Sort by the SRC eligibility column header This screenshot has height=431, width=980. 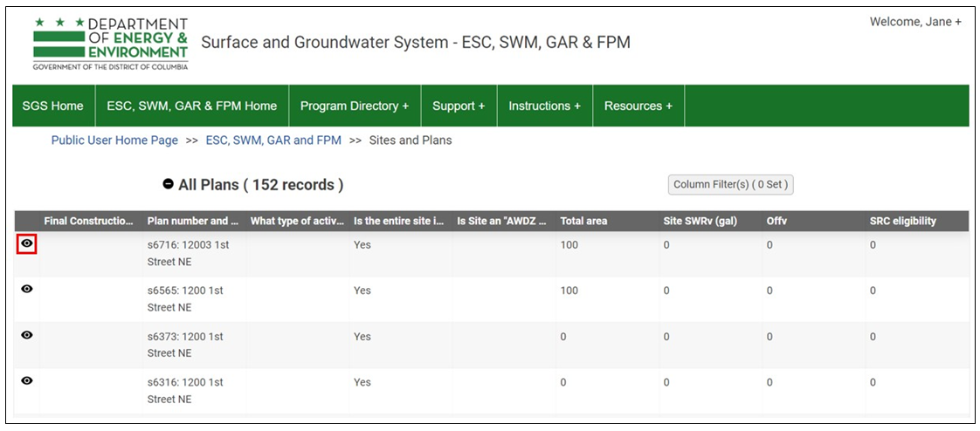(902, 222)
